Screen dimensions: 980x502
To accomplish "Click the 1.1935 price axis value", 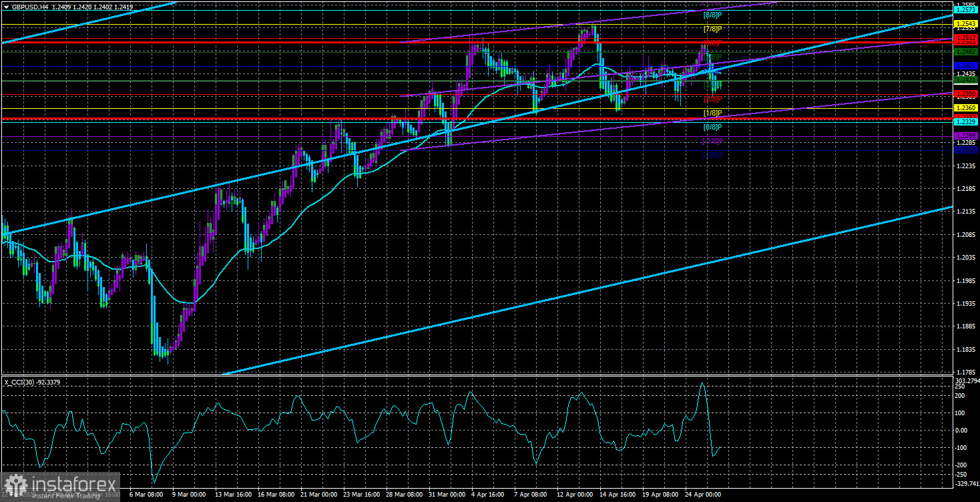I will click(966, 304).
